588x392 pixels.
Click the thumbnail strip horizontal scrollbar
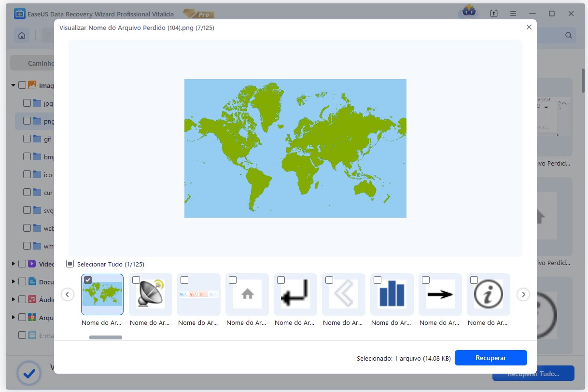106,337
